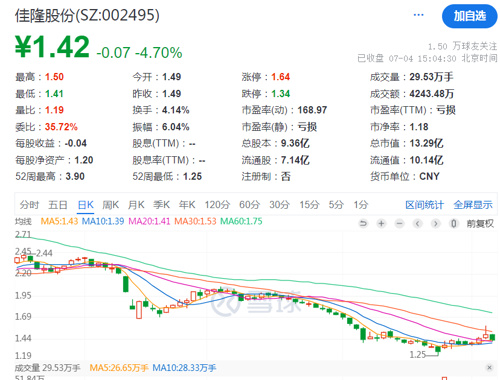500x380 pixels.
Task: Click the stock title 佳隆股份(SZ:002495)
Action: tap(87, 15)
